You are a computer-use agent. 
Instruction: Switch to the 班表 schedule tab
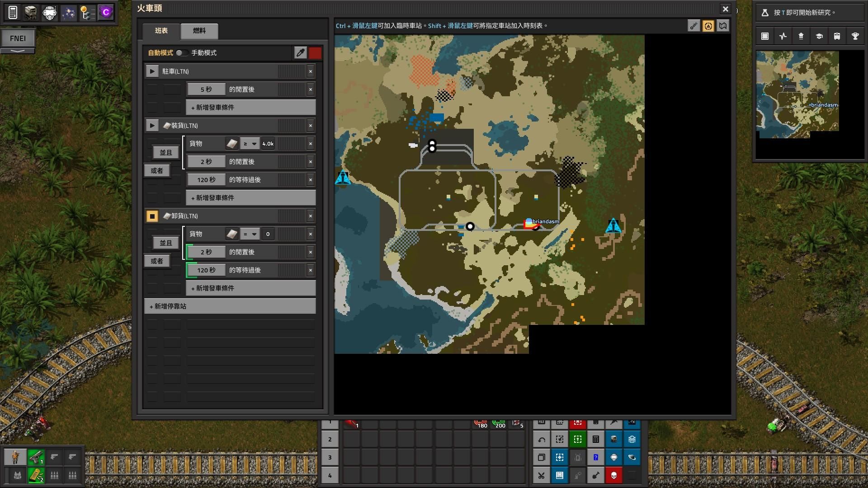coord(161,31)
